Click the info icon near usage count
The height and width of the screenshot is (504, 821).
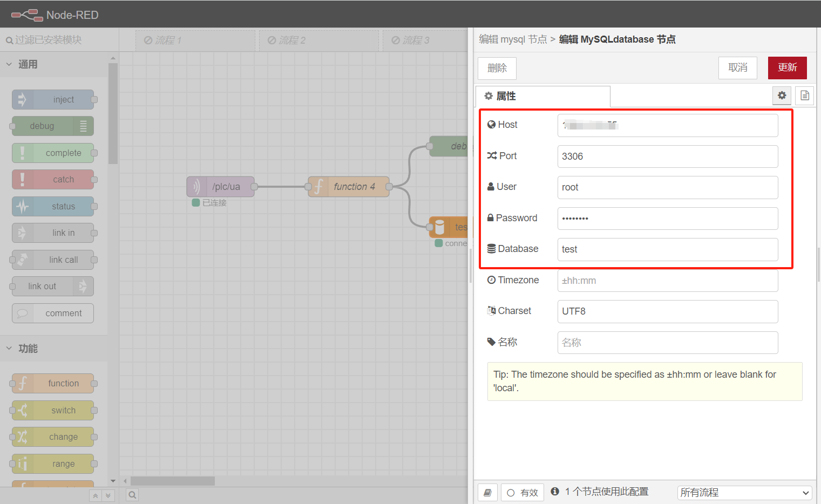(554, 492)
